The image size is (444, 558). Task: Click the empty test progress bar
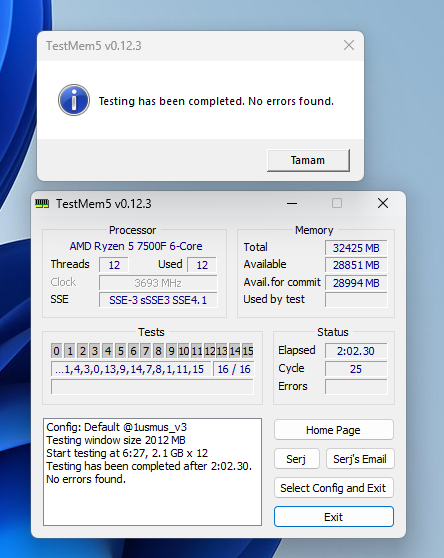tap(152, 386)
